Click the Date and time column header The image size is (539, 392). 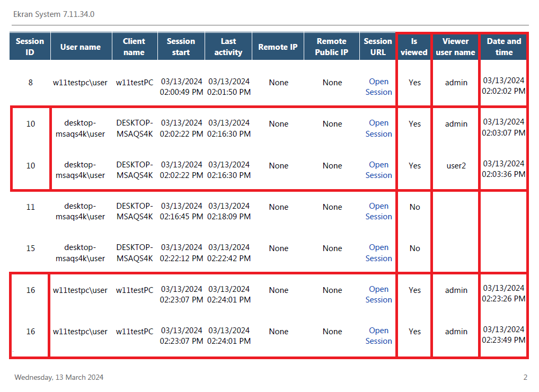[503, 47]
